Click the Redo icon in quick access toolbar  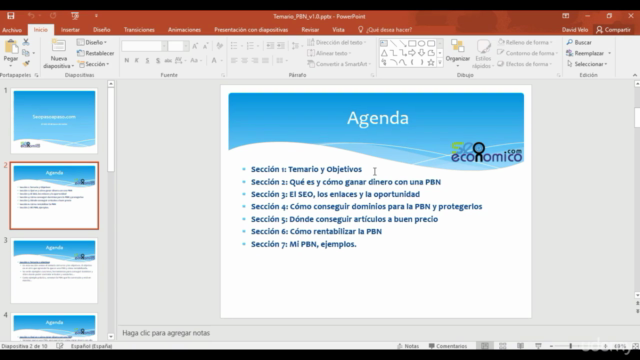53,16
